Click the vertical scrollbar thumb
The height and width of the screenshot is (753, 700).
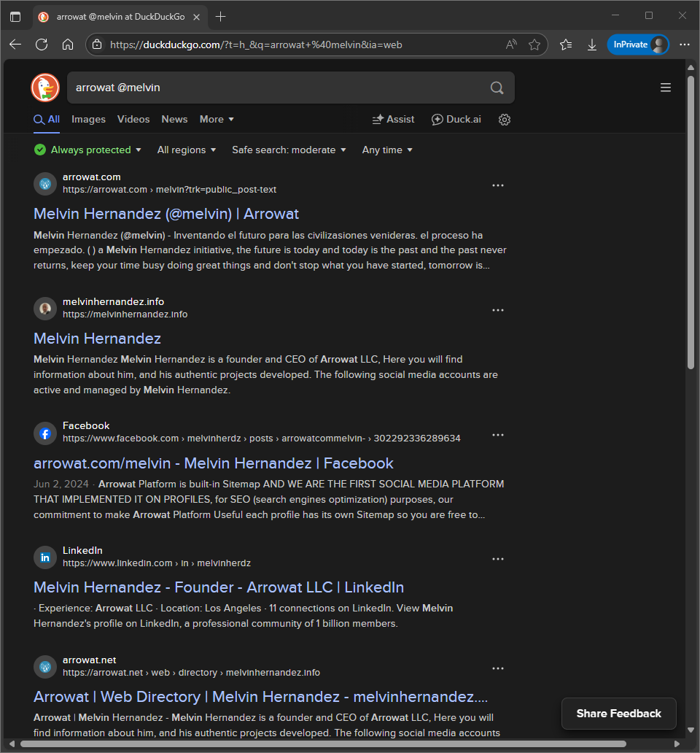point(691,223)
